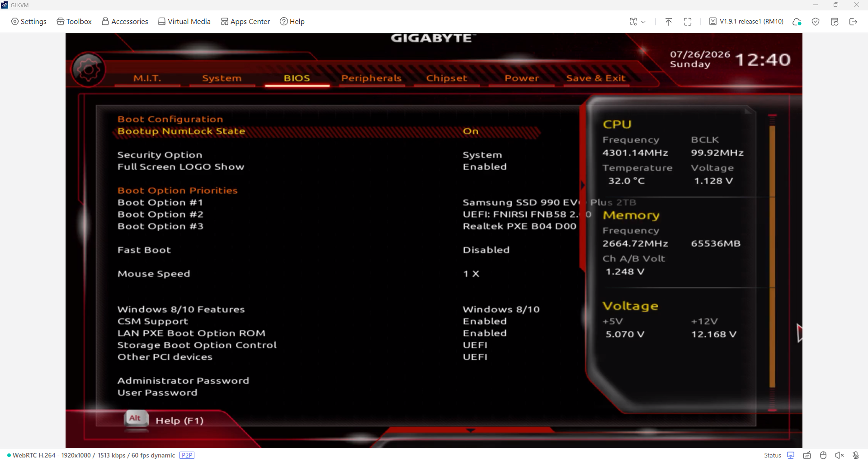The width and height of the screenshot is (868, 467).
Task: Open the cloud connection status icon
Action: (797, 22)
